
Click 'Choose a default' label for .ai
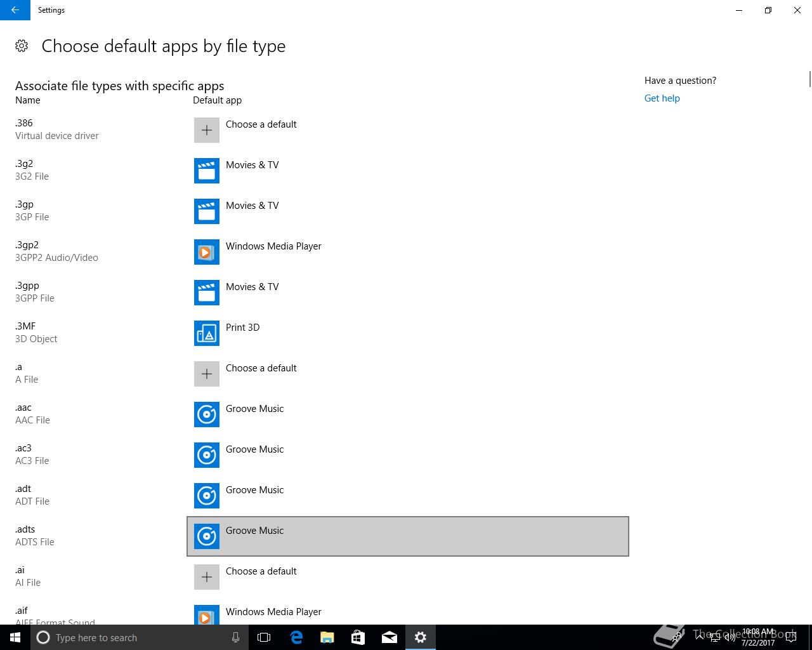tap(261, 571)
